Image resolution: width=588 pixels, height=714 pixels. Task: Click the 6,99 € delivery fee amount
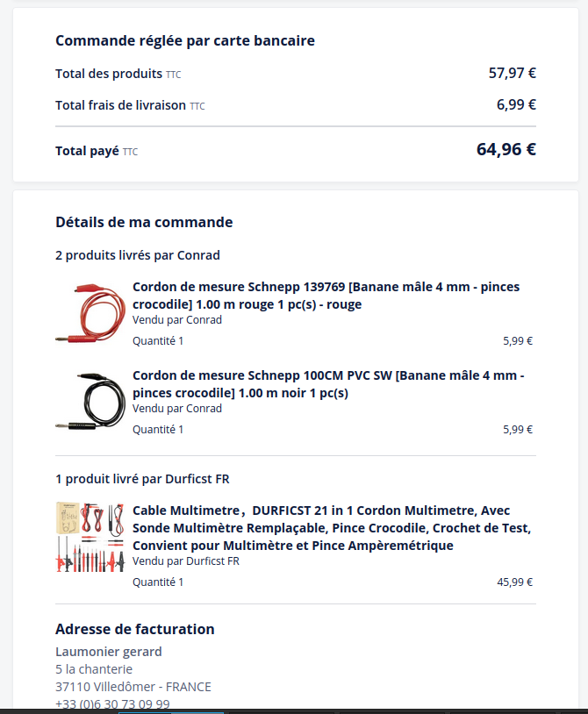[x=516, y=105]
